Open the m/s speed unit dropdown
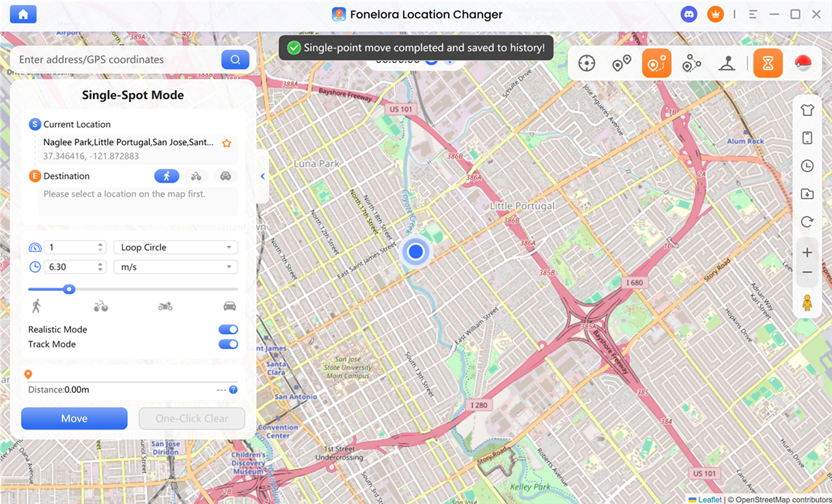This screenshot has height=504, width=832. pos(176,267)
